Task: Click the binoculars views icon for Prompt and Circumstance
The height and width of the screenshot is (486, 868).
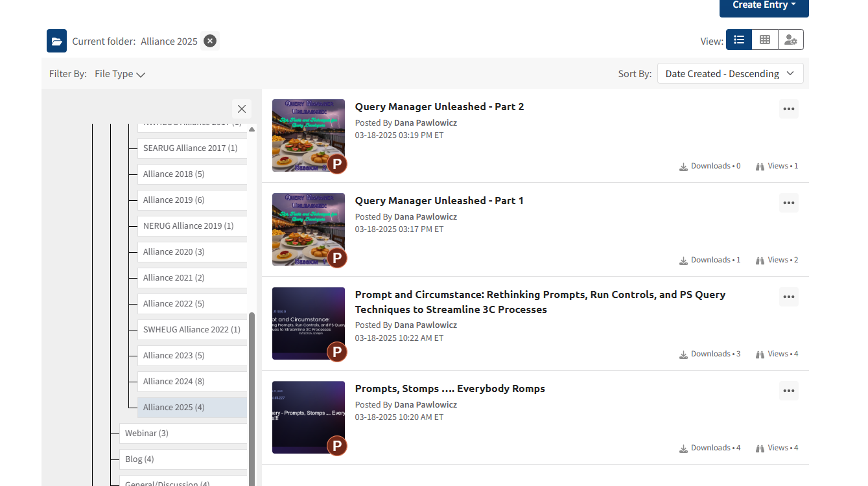Action: point(760,354)
